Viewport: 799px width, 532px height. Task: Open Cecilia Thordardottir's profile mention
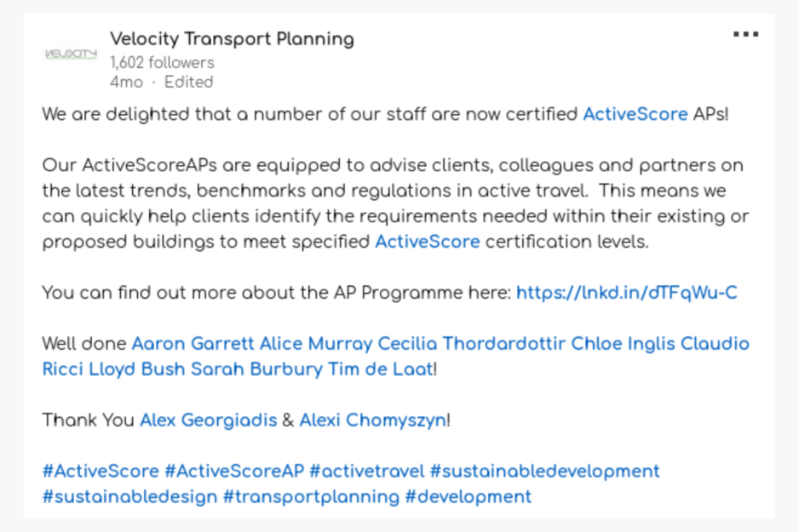471,344
